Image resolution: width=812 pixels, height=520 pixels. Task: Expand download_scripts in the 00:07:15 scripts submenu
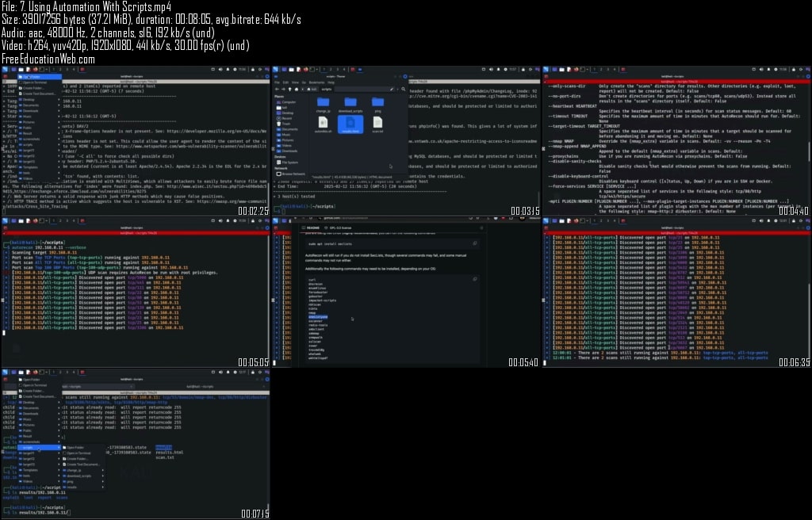(x=82, y=476)
